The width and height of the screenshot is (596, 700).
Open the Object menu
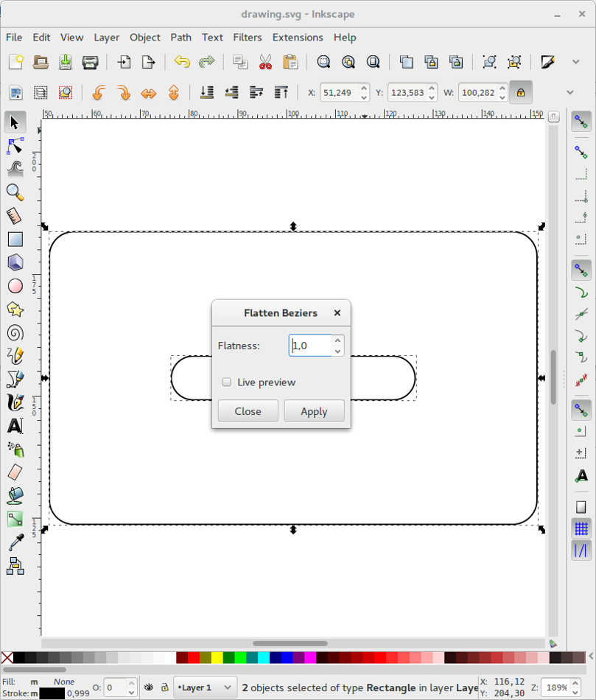click(144, 38)
